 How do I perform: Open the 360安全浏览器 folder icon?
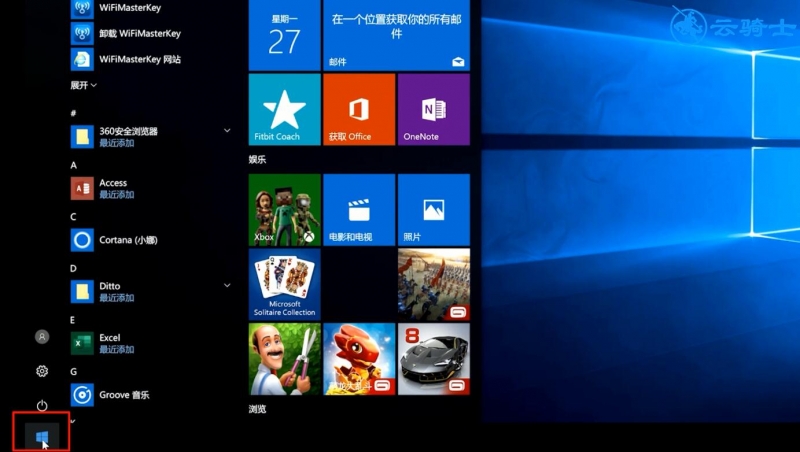(82, 137)
